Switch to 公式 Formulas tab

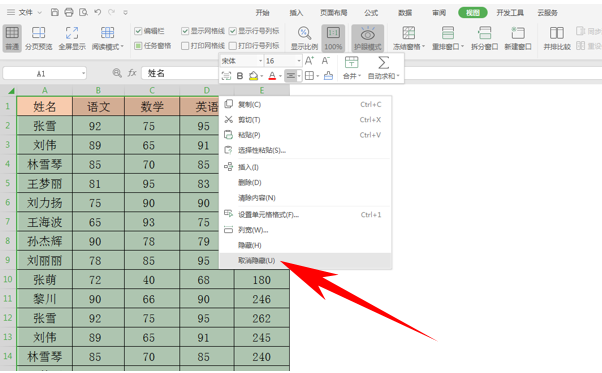tap(371, 13)
